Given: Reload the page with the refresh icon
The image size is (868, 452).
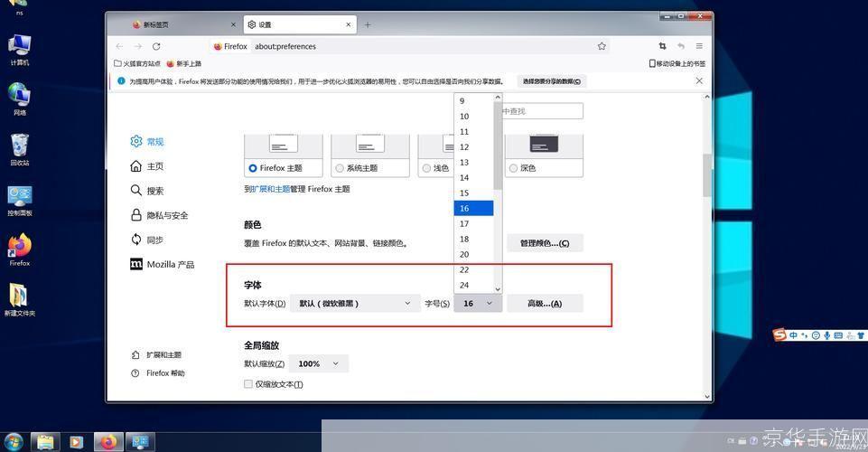Looking at the screenshot, I should (x=156, y=46).
